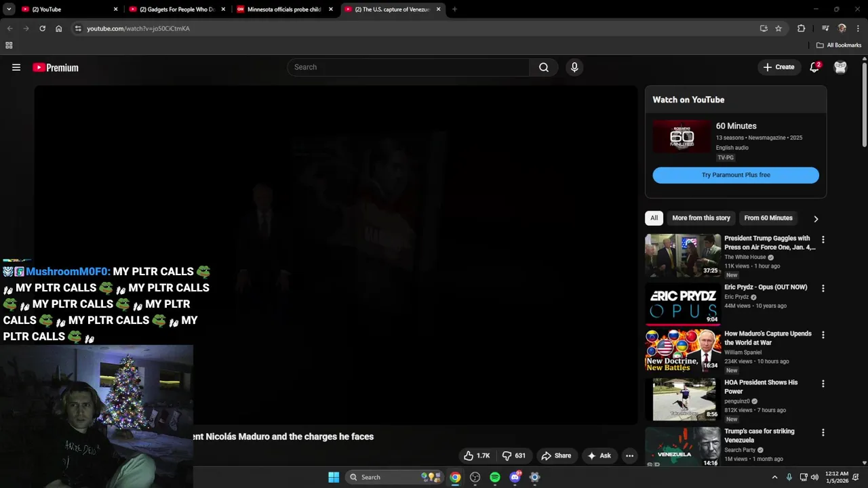868x488 pixels.
Task: Bookmark this page with the star
Action: coord(778,28)
